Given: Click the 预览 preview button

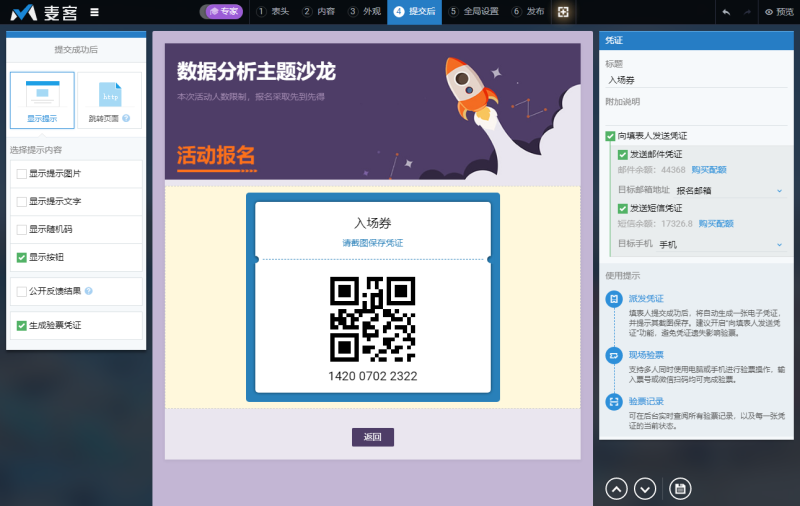Looking at the screenshot, I should pyautogui.click(x=779, y=12).
